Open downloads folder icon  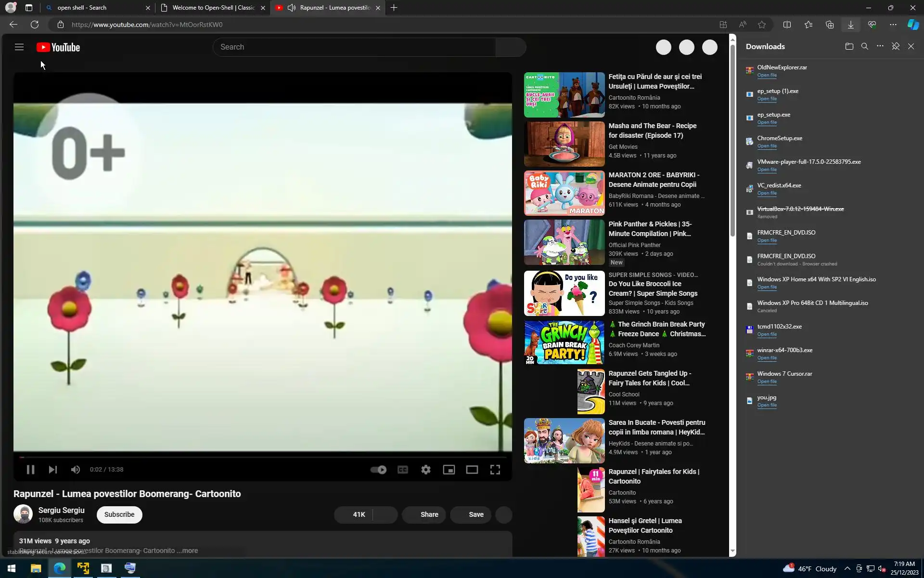(849, 47)
